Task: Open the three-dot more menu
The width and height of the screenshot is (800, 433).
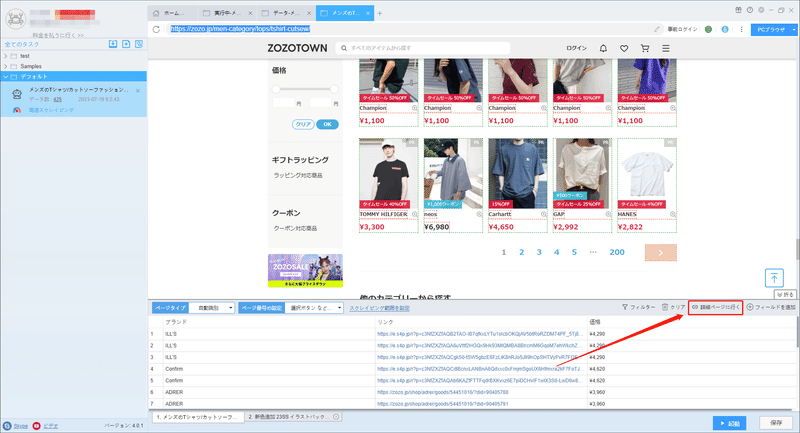Action: pos(741,30)
